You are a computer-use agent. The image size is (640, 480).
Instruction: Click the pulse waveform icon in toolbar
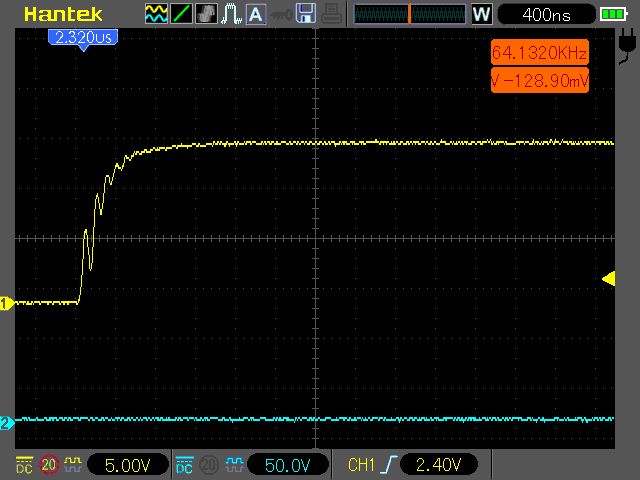(x=231, y=14)
